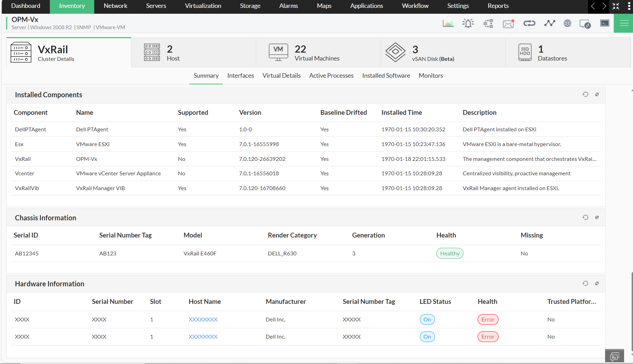Expand the Chassis Information widget

[x=597, y=217]
